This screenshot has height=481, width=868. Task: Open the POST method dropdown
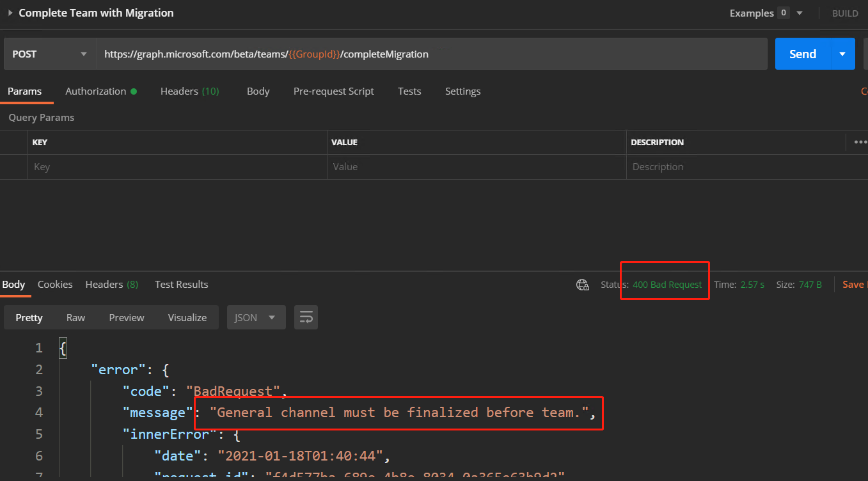tap(50, 54)
